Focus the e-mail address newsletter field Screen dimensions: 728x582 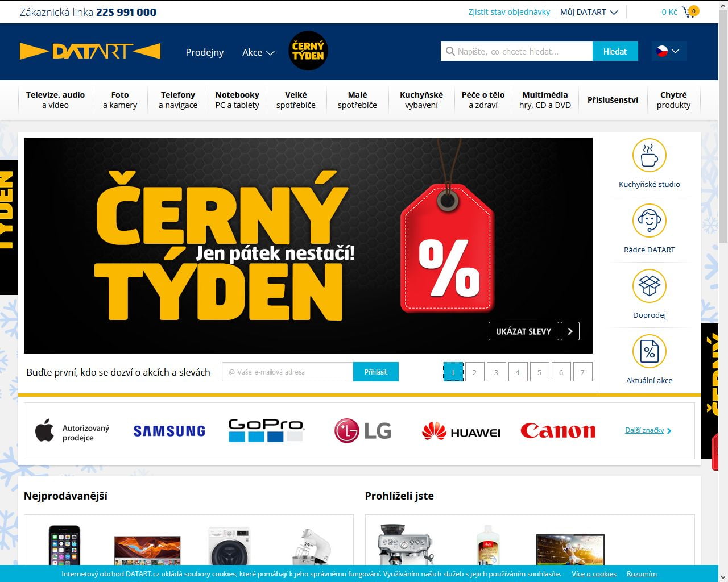[x=287, y=372]
